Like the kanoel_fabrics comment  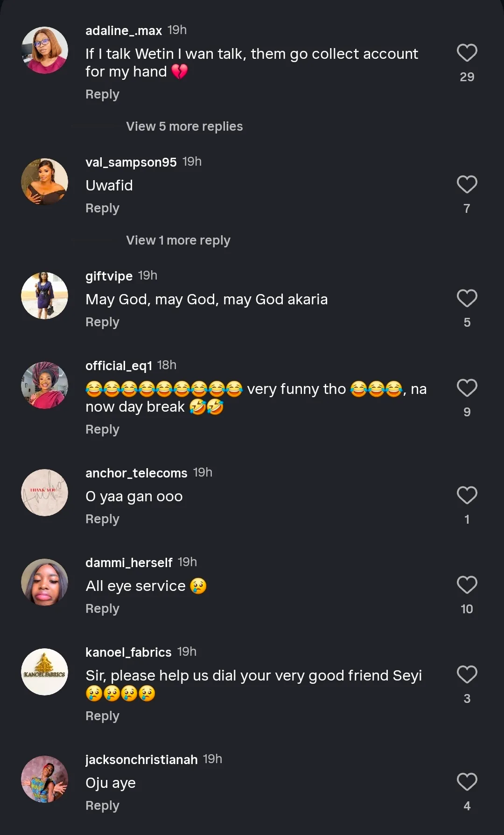pos(467,675)
